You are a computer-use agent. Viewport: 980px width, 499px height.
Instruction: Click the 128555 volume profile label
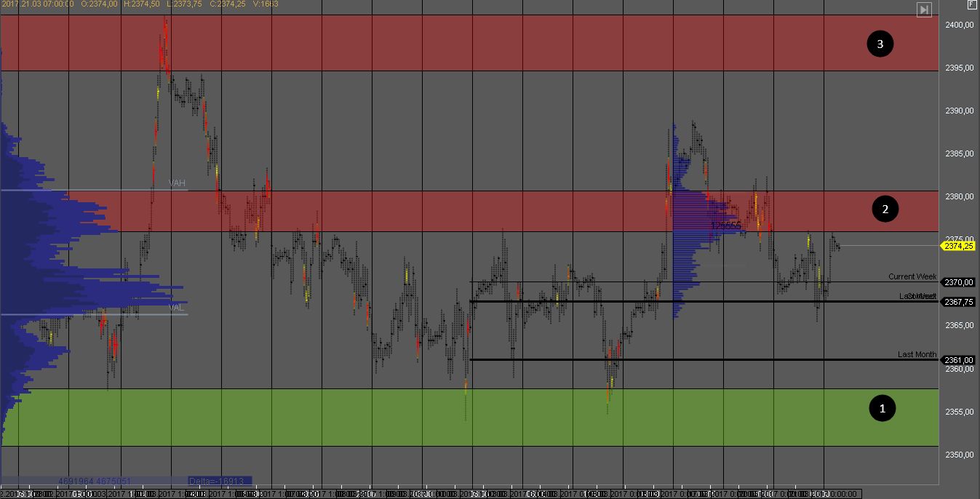[x=725, y=226]
